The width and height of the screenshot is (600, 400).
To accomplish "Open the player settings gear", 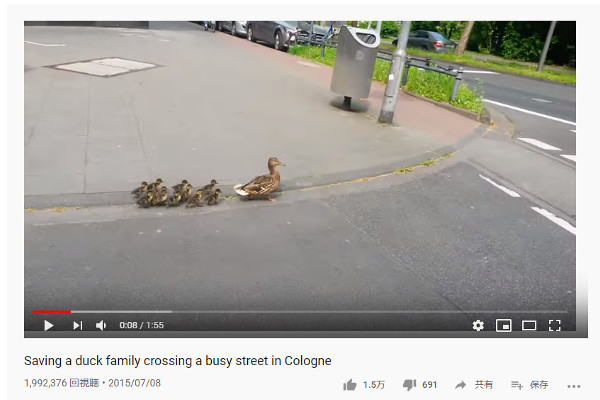I will pos(478,325).
